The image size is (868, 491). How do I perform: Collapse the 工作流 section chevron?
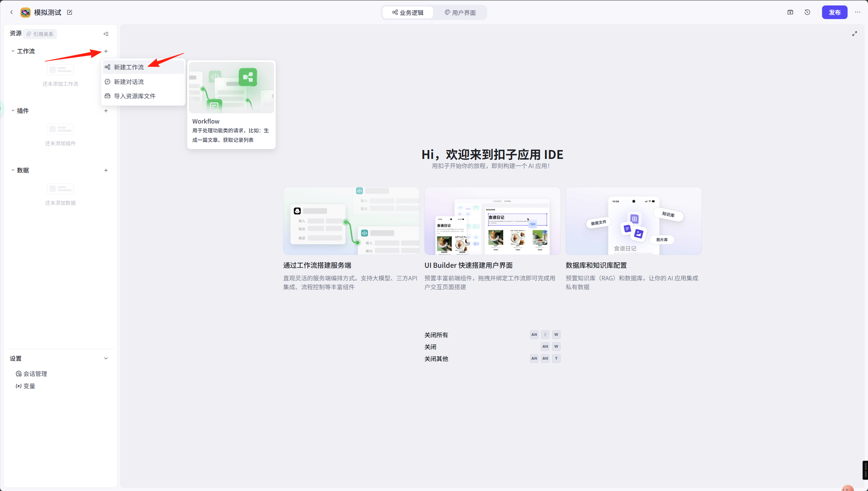click(13, 51)
